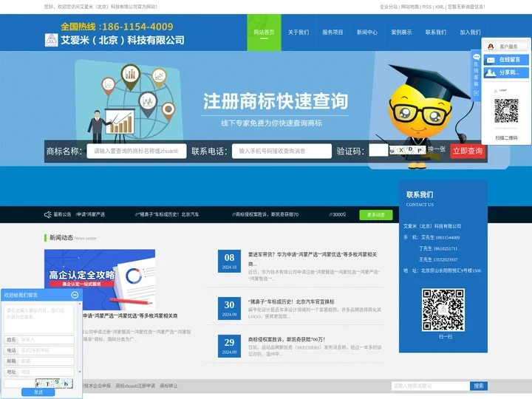Image resolution: width=532 pixels, height=399 pixels.
Task: Click the XML link in the top bar
Action: pos(440,7)
